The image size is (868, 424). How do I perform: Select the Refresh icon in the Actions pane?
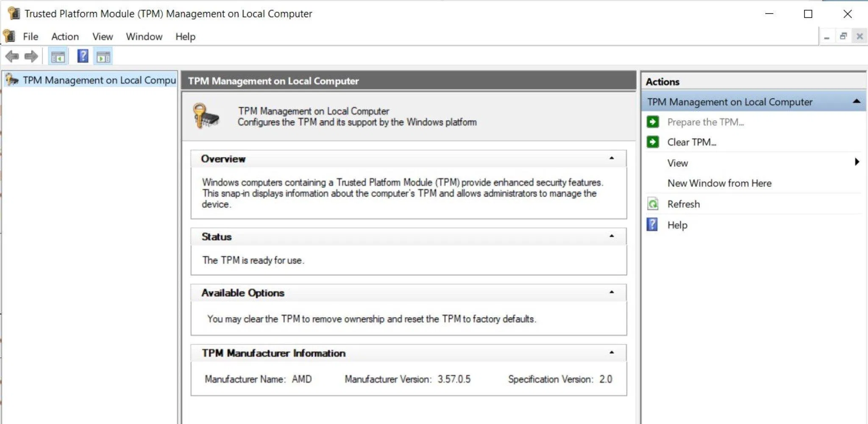(653, 204)
